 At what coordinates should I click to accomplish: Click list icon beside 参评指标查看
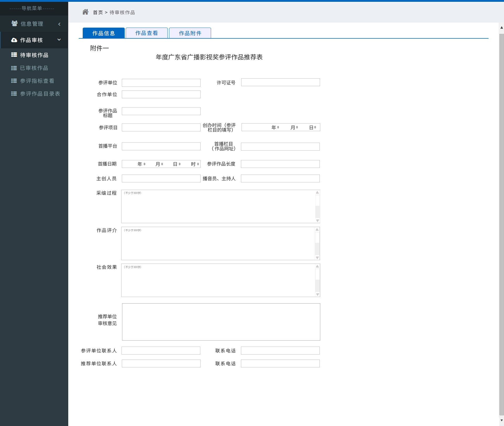(14, 81)
